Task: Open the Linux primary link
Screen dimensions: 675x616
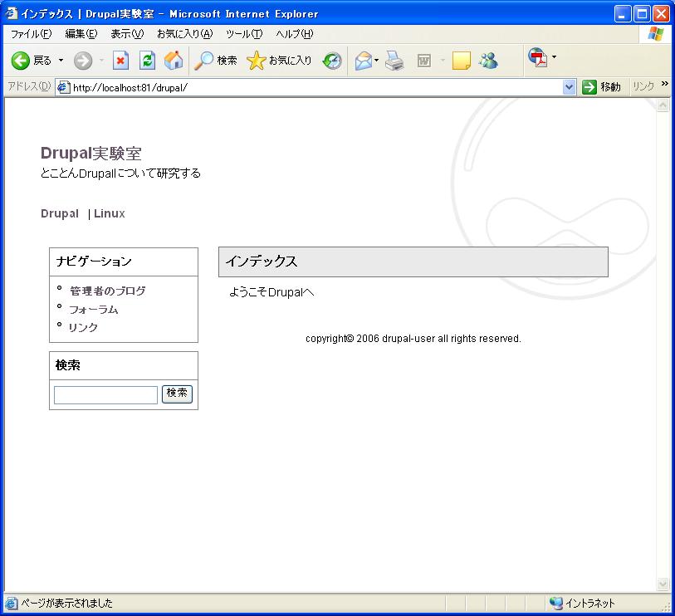Action: [x=110, y=213]
